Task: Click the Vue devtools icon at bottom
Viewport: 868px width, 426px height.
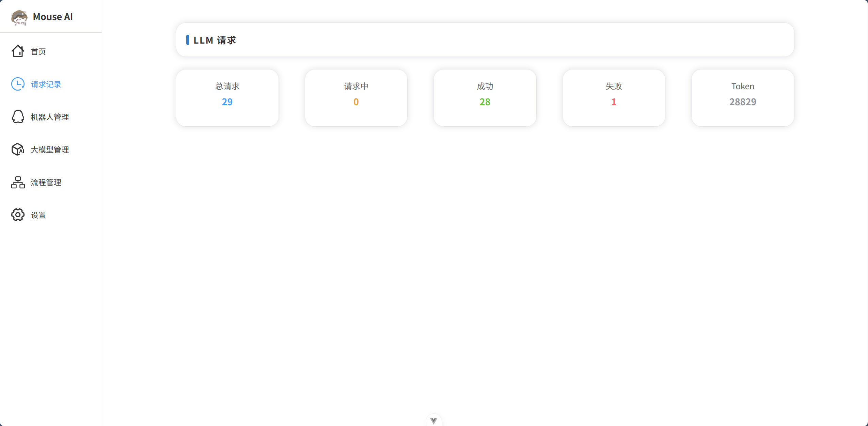Action: [x=433, y=421]
